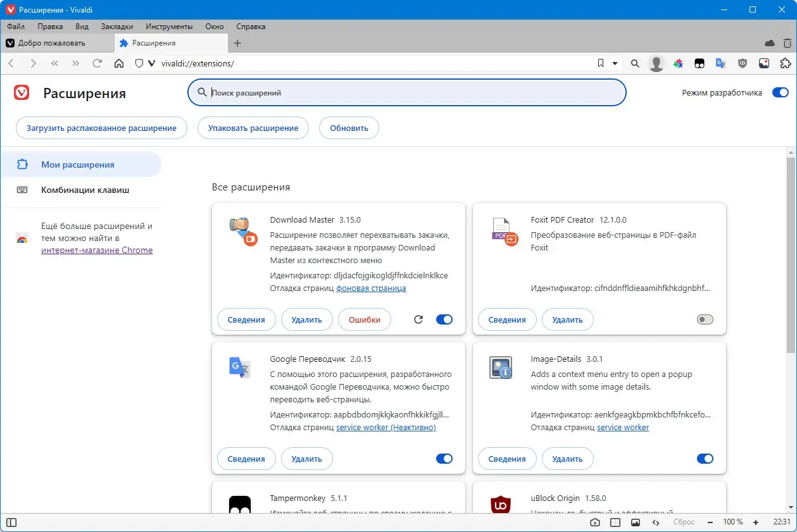Open Комбинации клавиш in sidebar
Viewport: 797px width, 532px height.
(x=81, y=190)
